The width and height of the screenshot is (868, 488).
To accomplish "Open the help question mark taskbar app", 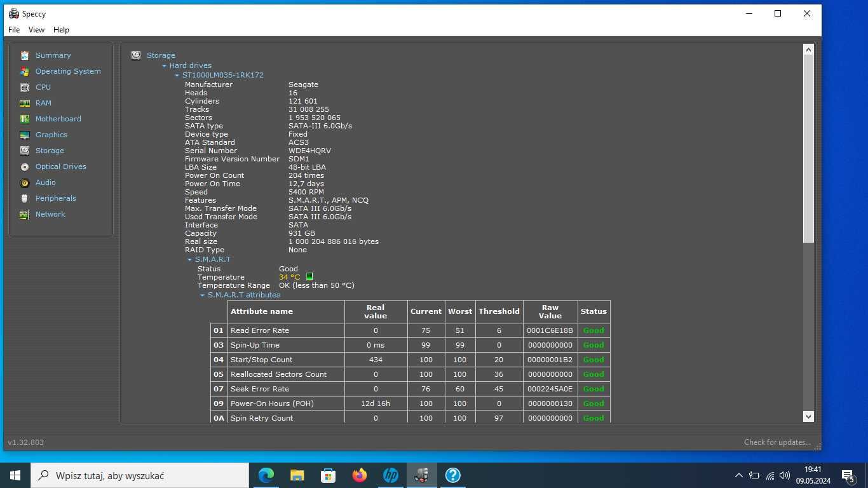I will [x=452, y=475].
